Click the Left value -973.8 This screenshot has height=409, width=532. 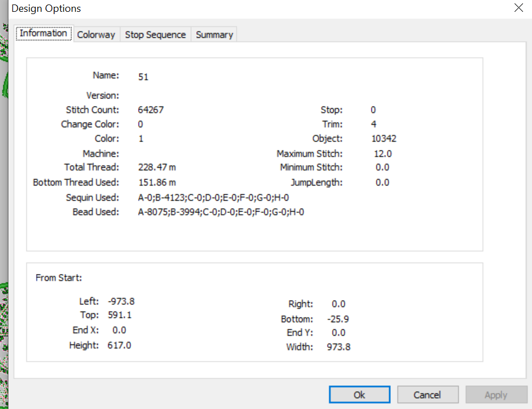pos(121,302)
